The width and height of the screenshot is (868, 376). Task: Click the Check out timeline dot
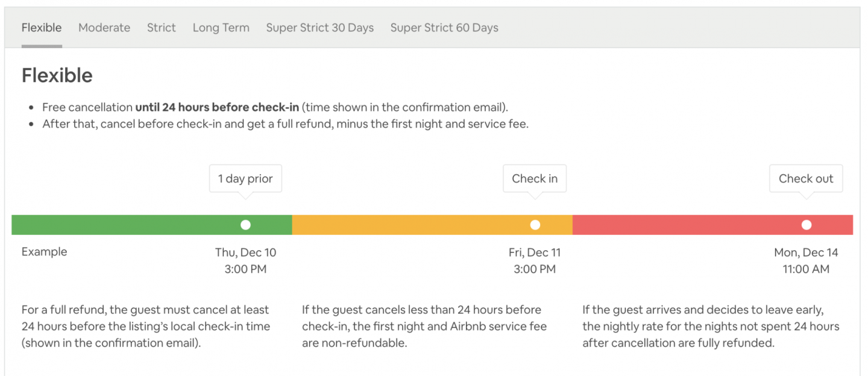click(807, 225)
